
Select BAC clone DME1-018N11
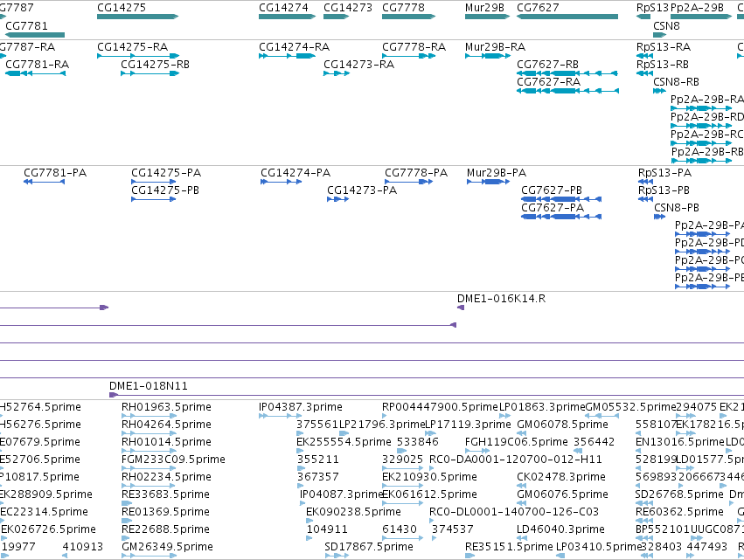[148, 386]
